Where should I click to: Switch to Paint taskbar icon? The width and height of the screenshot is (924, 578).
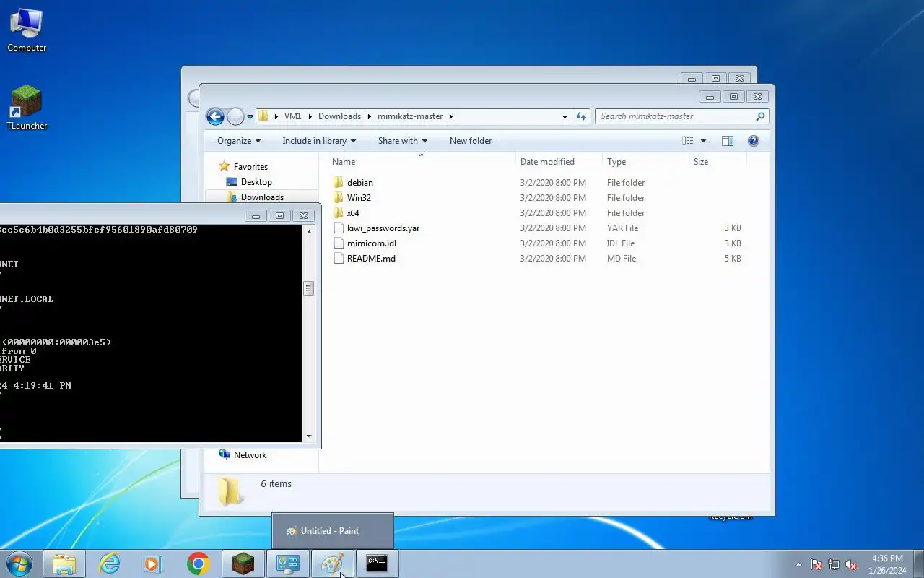[x=333, y=564]
